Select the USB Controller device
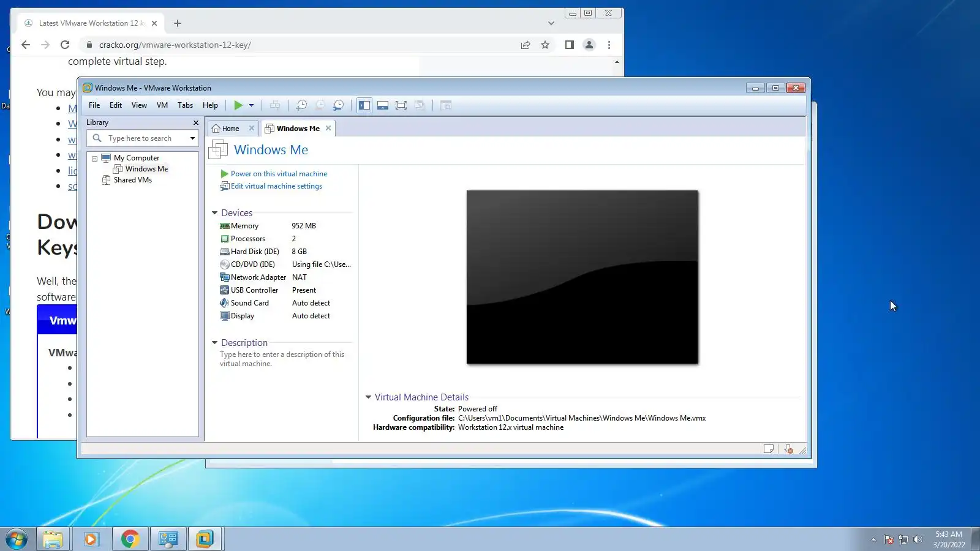This screenshot has width=980, height=551. click(285, 290)
